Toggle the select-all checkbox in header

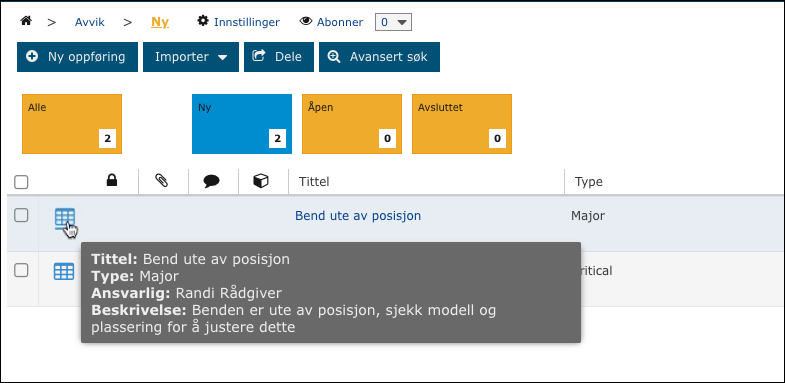[21, 182]
